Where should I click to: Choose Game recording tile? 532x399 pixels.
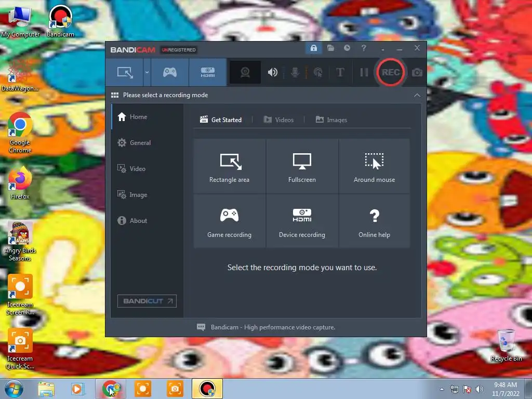pyautogui.click(x=229, y=221)
